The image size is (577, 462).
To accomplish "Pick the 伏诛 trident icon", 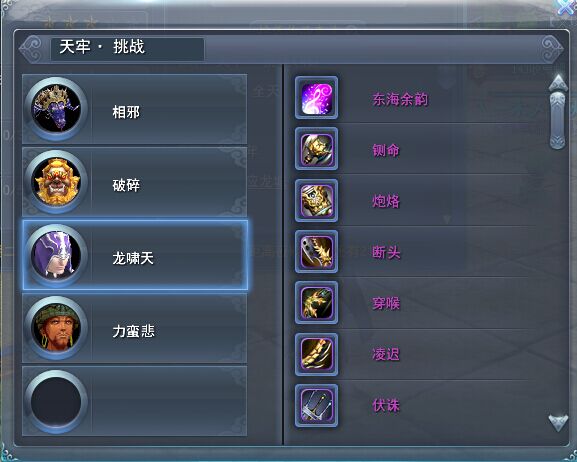I will click(x=316, y=406).
